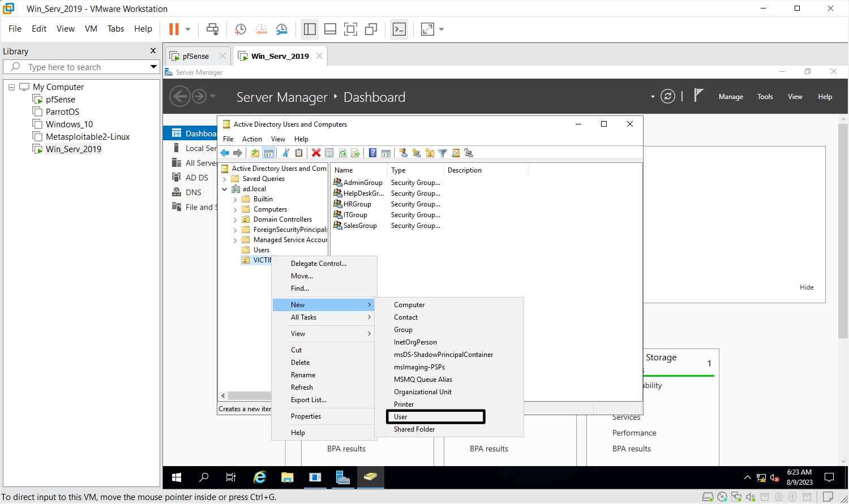Click the Paste clipboard toolbar icon
This screenshot has height=504, width=849.
click(299, 153)
